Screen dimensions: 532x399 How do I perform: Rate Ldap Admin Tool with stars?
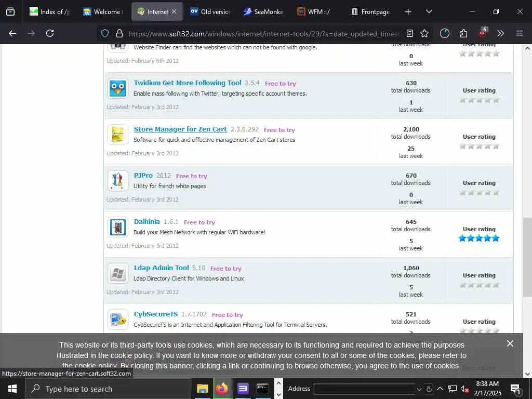pos(479,285)
